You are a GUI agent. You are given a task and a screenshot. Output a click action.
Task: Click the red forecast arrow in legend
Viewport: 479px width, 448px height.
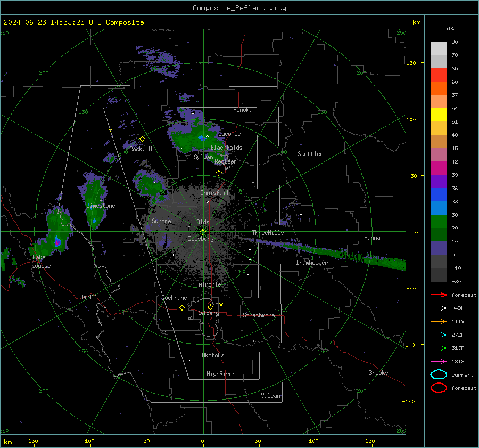[x=439, y=295]
